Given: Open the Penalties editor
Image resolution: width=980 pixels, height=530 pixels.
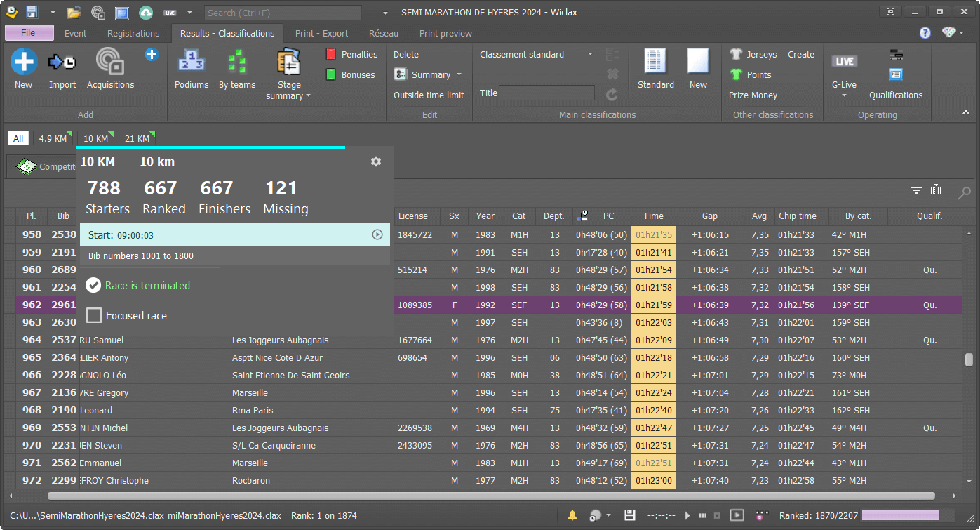Looking at the screenshot, I should pos(351,53).
